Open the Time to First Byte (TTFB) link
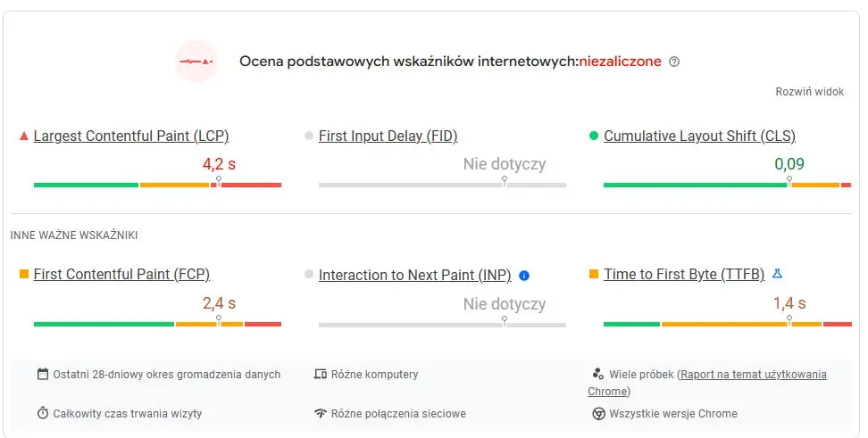 684,275
